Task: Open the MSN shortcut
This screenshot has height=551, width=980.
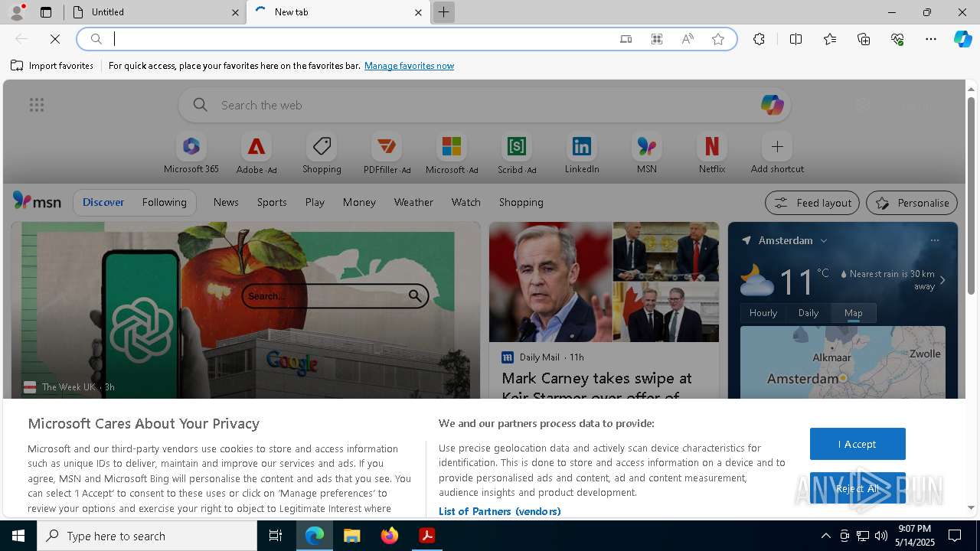Action: point(647,153)
